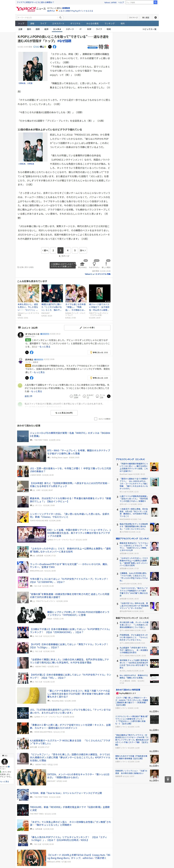Viewport: 174px width, 868px height.
Task: Go to previous page with 前へ
Action: pos(45,250)
